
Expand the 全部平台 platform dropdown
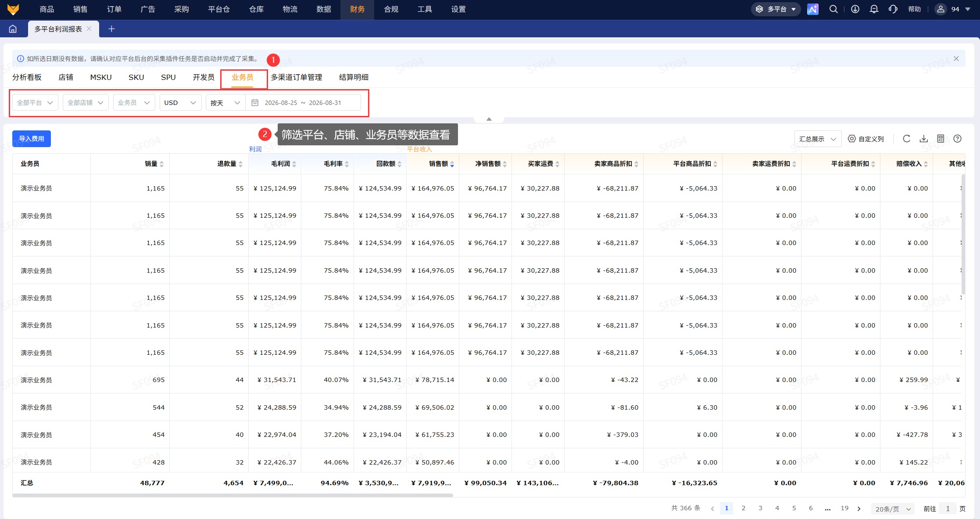tap(35, 103)
